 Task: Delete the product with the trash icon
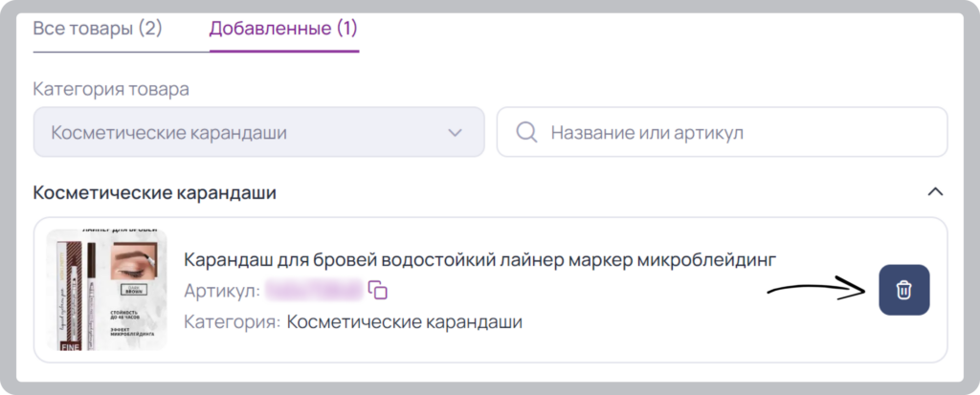pos(903,290)
